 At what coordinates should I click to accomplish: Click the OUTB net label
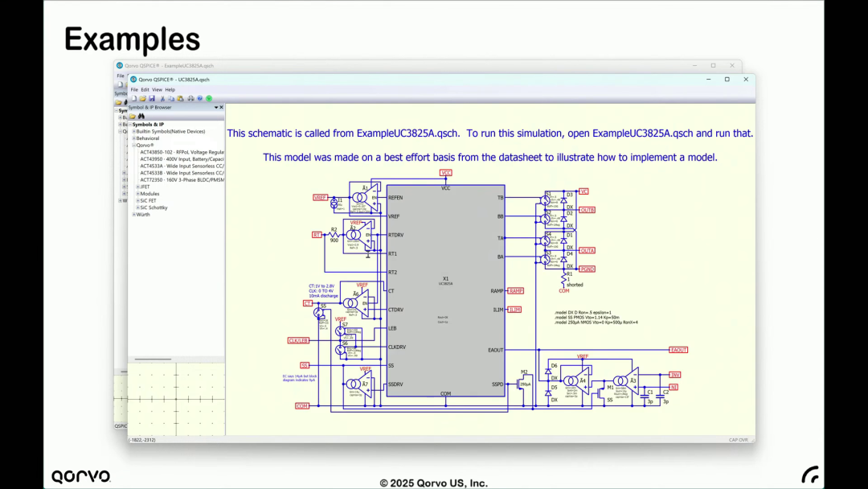(587, 211)
